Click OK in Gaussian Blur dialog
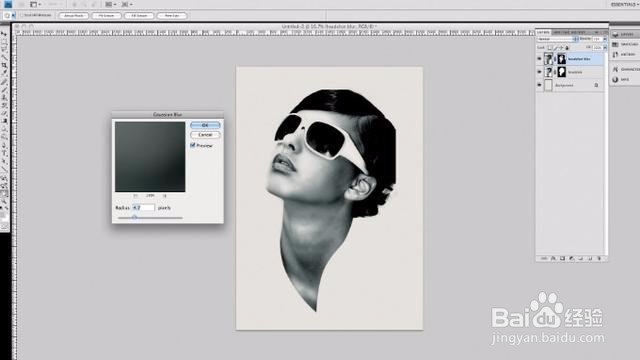This screenshot has height=360, width=640. pyautogui.click(x=205, y=125)
